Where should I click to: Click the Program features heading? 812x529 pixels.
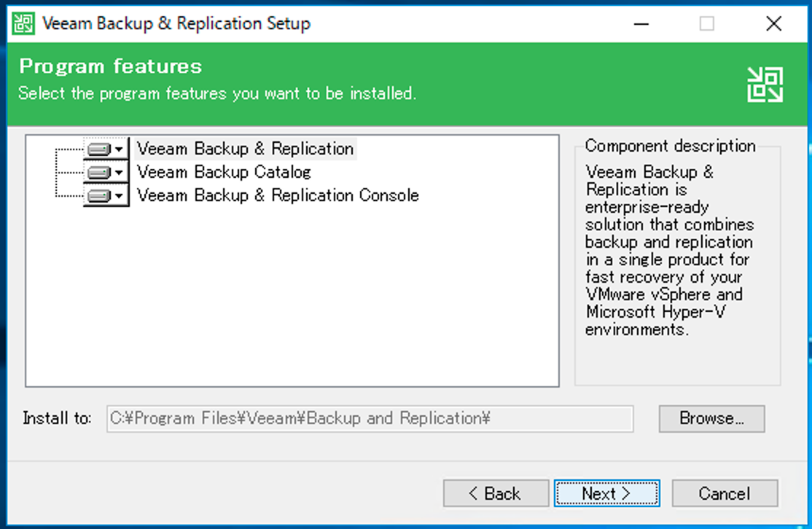click(111, 67)
